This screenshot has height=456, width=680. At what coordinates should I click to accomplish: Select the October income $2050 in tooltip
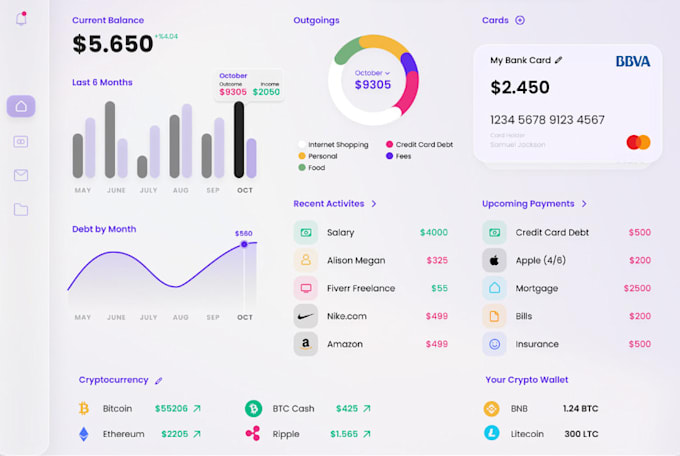click(266, 92)
